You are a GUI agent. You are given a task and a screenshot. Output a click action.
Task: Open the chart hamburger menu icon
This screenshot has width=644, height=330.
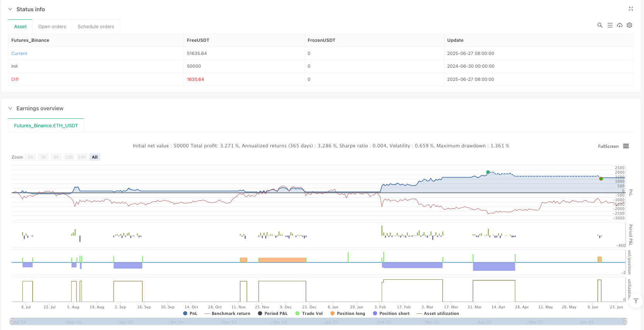pyautogui.click(x=626, y=146)
